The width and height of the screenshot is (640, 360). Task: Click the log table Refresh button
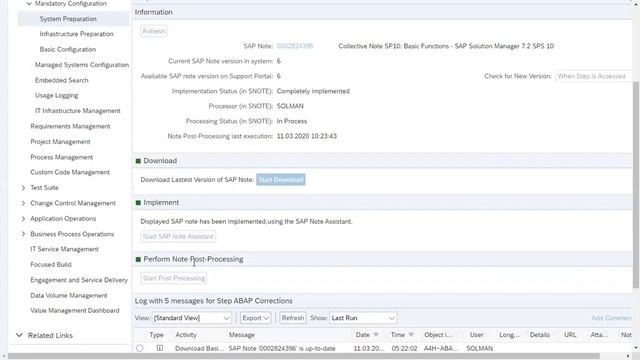(x=293, y=318)
